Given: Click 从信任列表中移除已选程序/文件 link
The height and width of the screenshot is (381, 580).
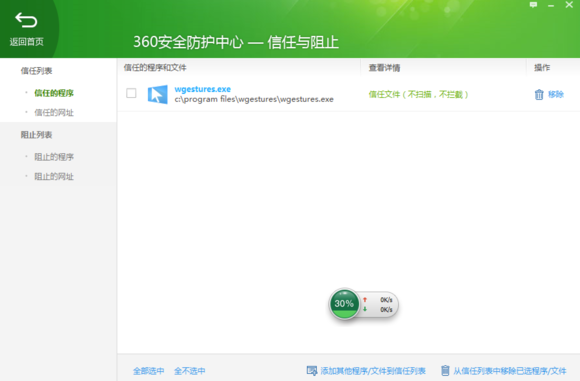Looking at the screenshot, I should click(x=510, y=371).
